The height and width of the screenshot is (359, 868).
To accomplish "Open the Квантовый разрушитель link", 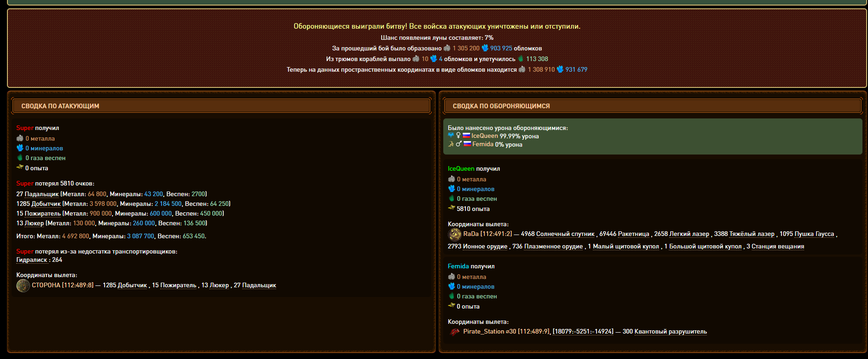I will [670, 332].
